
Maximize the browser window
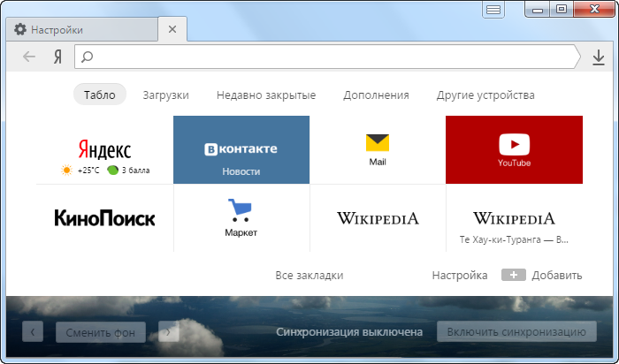[x=562, y=10]
